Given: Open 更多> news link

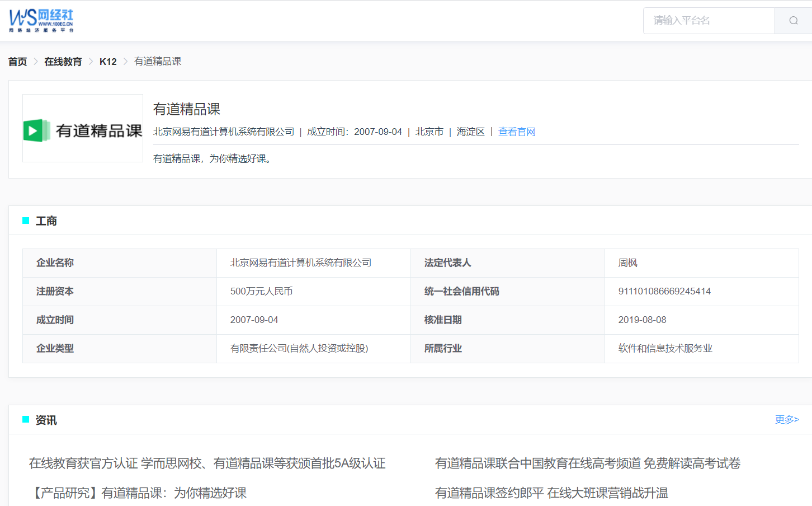Looking at the screenshot, I should pos(787,420).
